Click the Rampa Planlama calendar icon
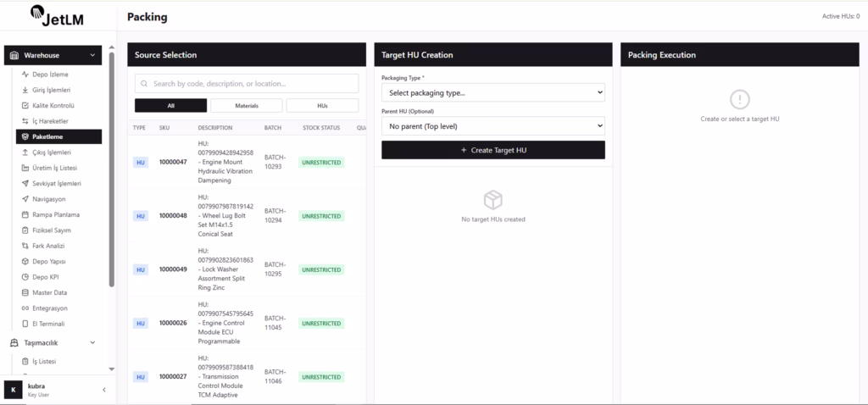 tap(25, 214)
